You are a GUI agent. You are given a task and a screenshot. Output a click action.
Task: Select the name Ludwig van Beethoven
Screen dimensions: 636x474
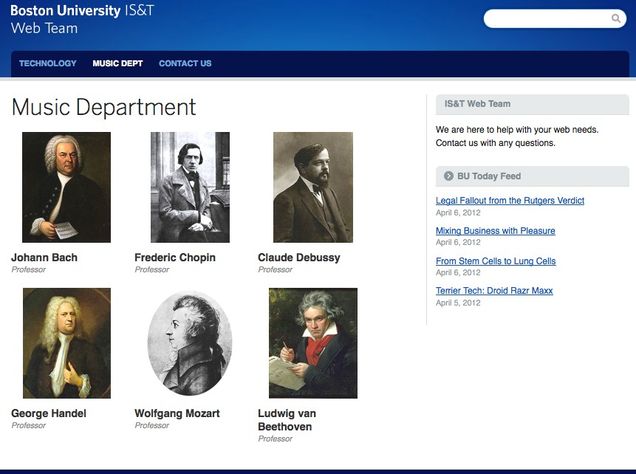pos(287,420)
